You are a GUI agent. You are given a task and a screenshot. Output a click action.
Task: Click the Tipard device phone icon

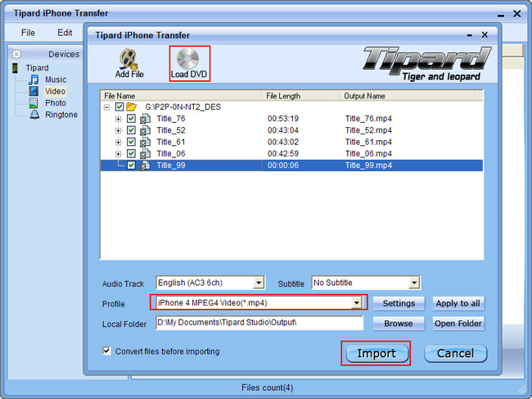tap(15, 68)
